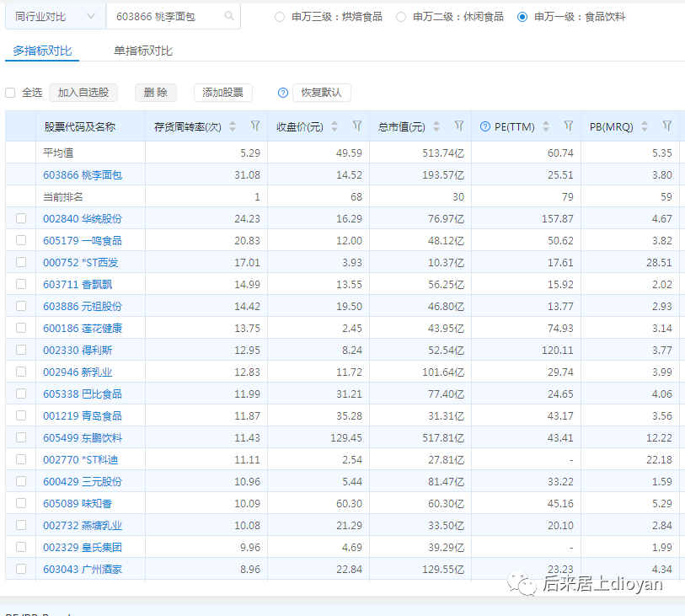685x616 pixels.
Task: Open stock link 605338 巴比食品
Action: tap(83, 394)
